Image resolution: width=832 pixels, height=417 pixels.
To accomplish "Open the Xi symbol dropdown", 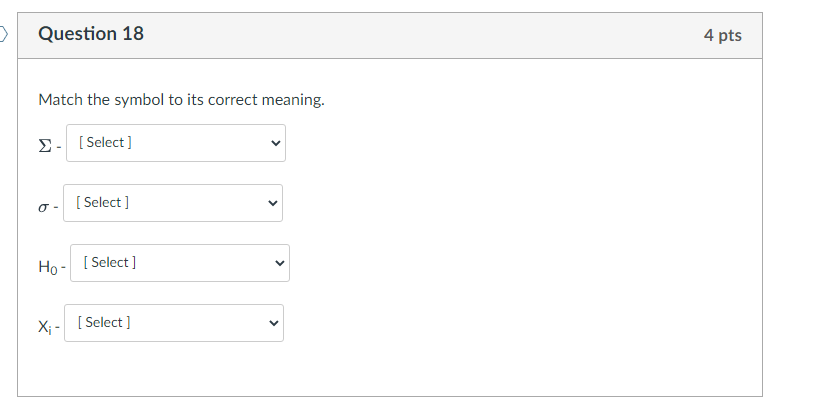I will (173, 323).
